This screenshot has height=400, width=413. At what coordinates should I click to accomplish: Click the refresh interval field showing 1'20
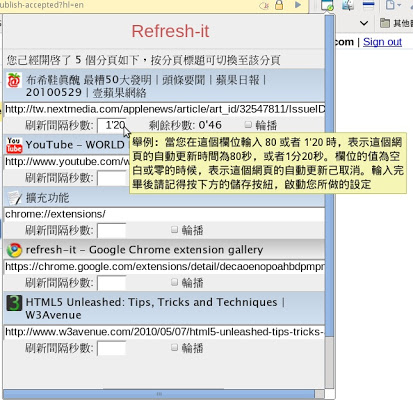(x=112, y=126)
